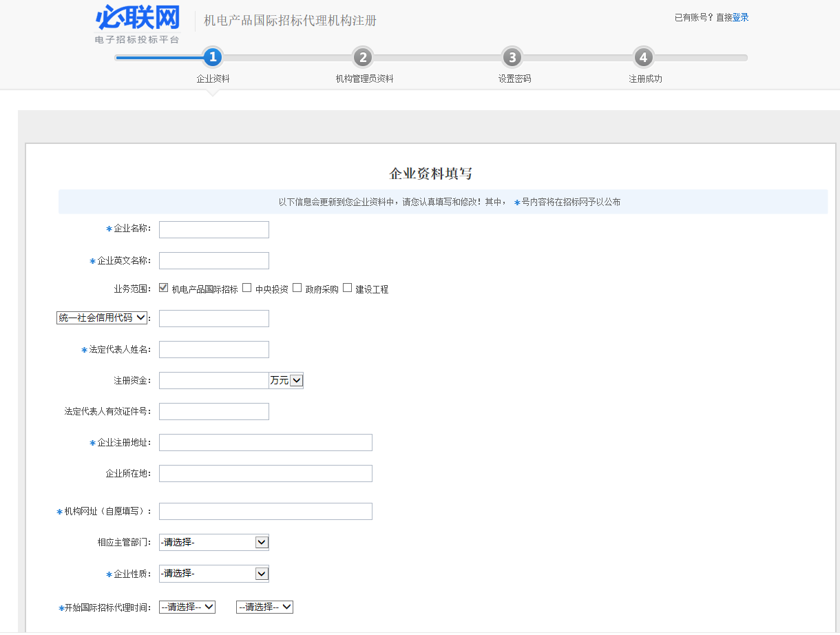The height and width of the screenshot is (635, 840).
Task: Click step 4 circle 注册成功
Action: tap(643, 58)
